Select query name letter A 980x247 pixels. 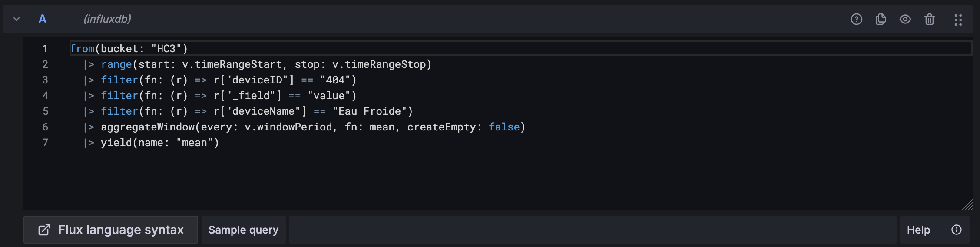pyautogui.click(x=42, y=19)
